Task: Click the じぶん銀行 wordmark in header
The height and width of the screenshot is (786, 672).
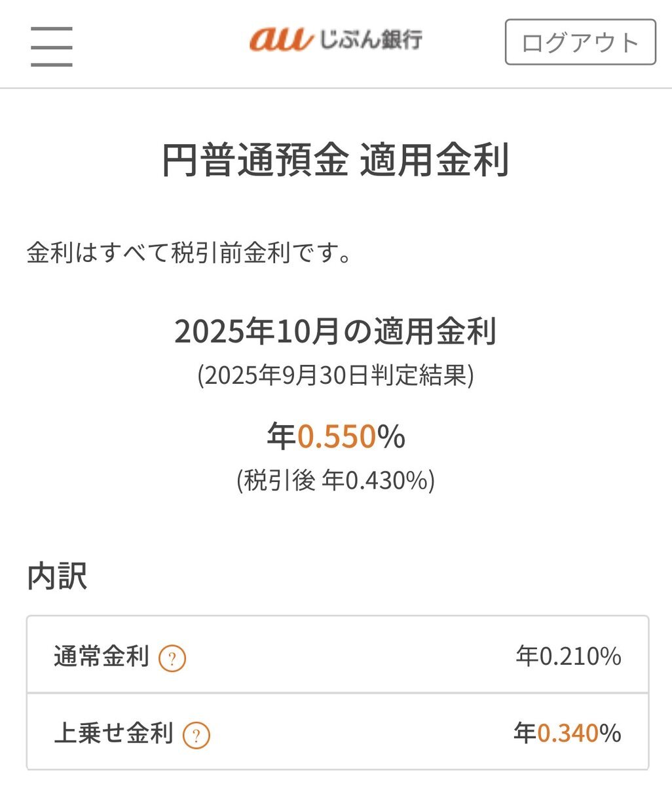Action: pyautogui.click(x=371, y=41)
